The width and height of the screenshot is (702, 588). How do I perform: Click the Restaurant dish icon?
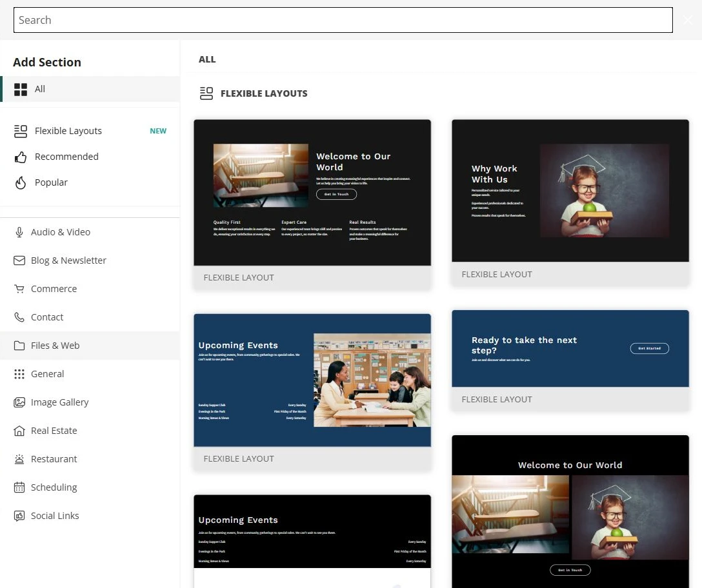point(19,459)
